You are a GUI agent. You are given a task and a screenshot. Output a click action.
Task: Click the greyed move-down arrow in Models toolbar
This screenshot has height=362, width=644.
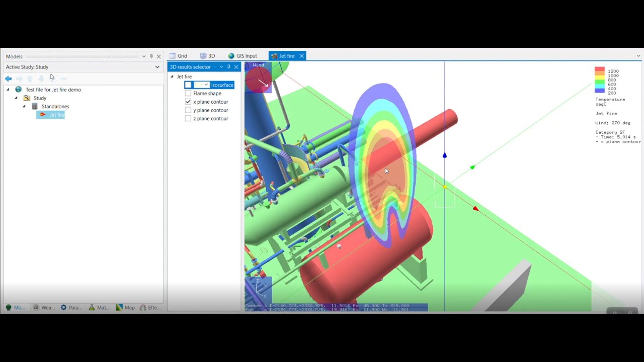(x=41, y=78)
